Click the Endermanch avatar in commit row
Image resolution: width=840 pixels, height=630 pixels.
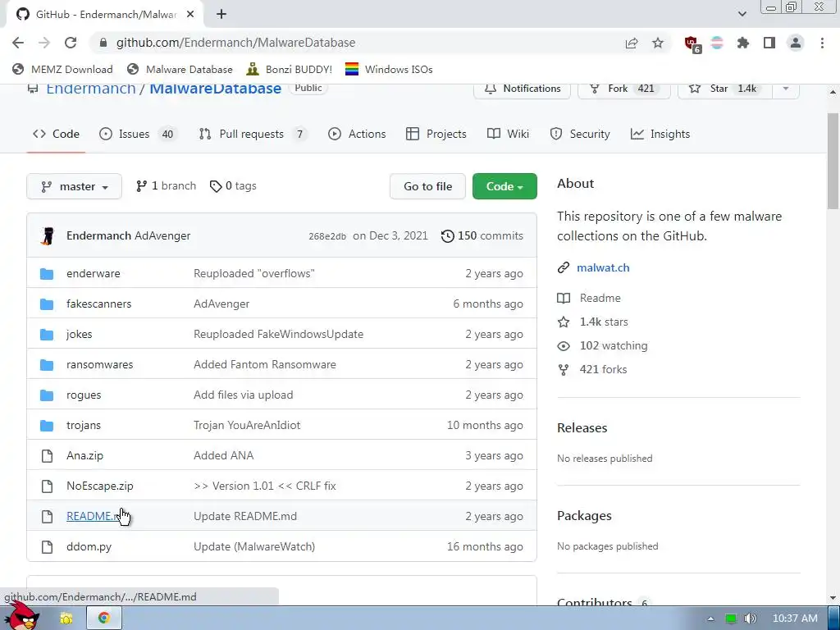coord(48,235)
